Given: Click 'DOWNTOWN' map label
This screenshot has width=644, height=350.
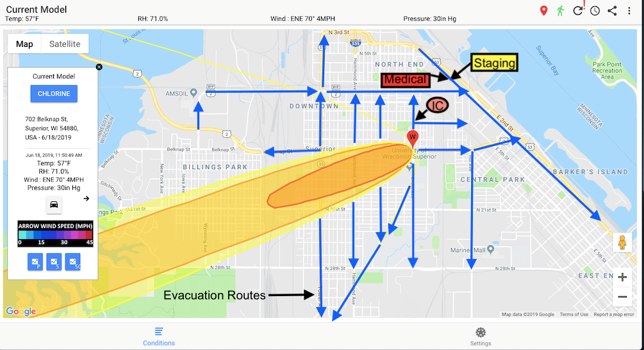Looking at the screenshot, I should [x=314, y=106].
